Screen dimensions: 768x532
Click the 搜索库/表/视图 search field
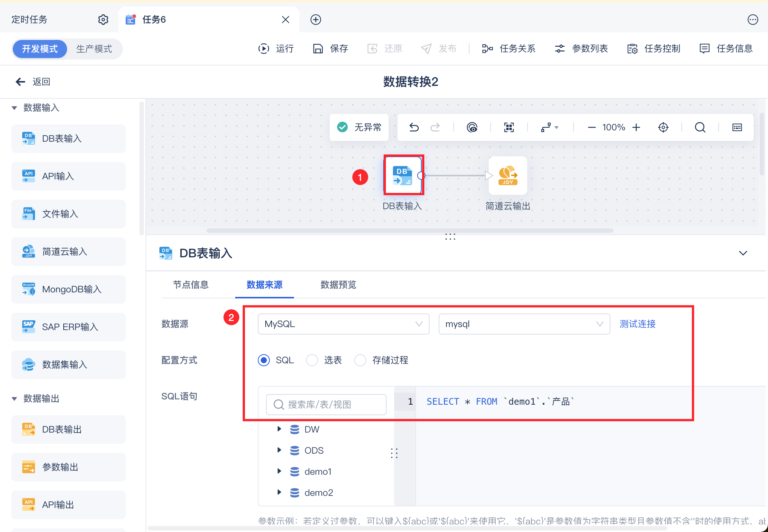(x=326, y=405)
